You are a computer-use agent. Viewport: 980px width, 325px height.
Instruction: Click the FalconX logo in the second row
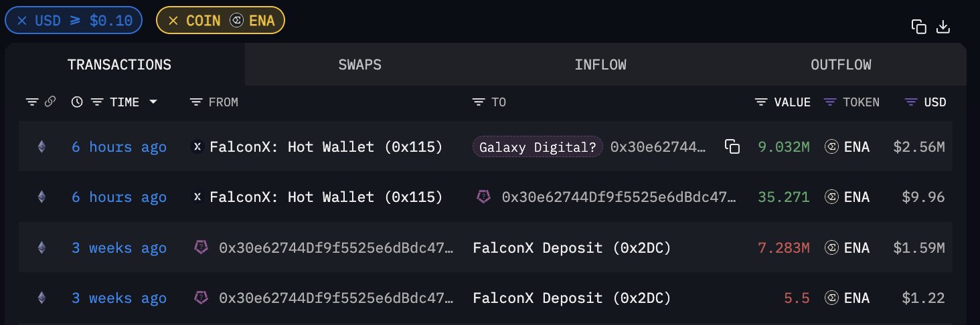[197, 197]
